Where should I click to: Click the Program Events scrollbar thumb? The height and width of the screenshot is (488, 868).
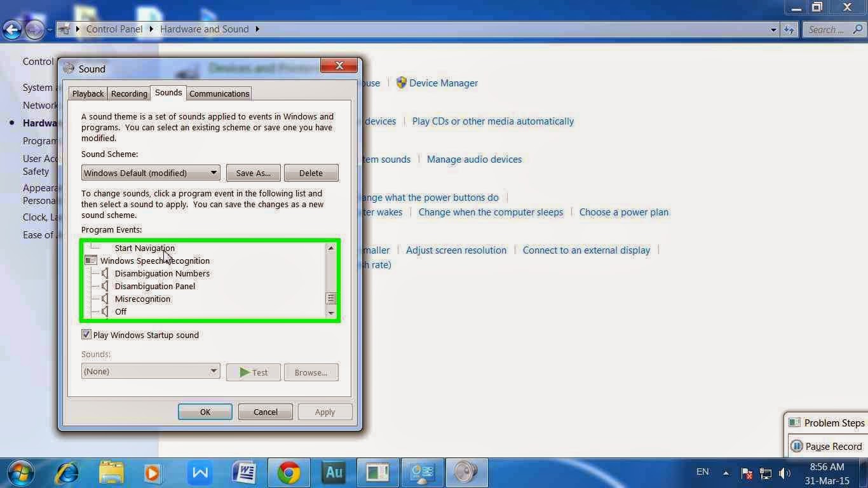(x=330, y=298)
